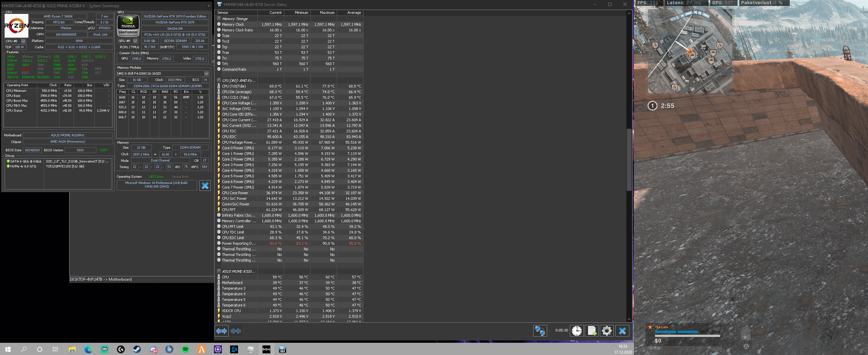Image resolution: width=868 pixels, height=355 pixels.
Task: Click scrollbar down arrow in Sensor Status
Action: 629,319
